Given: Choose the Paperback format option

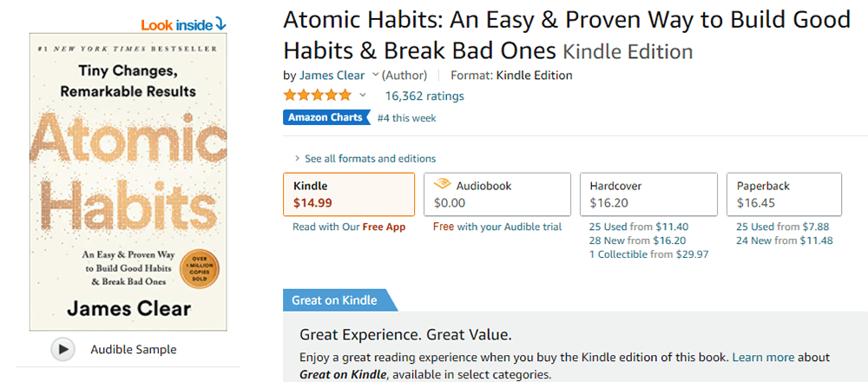Looking at the screenshot, I should point(784,194).
